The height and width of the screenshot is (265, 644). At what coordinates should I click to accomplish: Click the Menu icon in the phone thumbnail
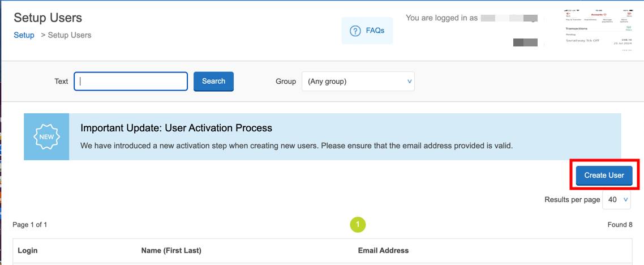pyautogui.click(x=628, y=14)
